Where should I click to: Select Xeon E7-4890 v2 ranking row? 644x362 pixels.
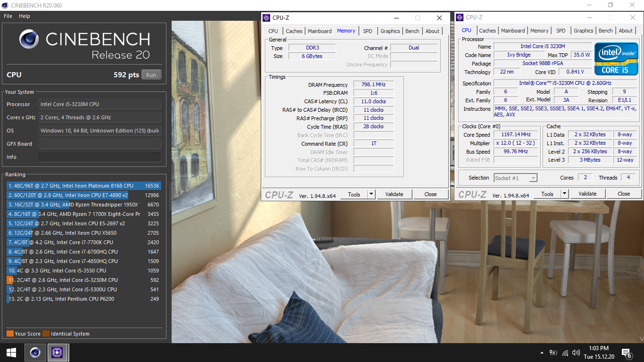coord(84,195)
